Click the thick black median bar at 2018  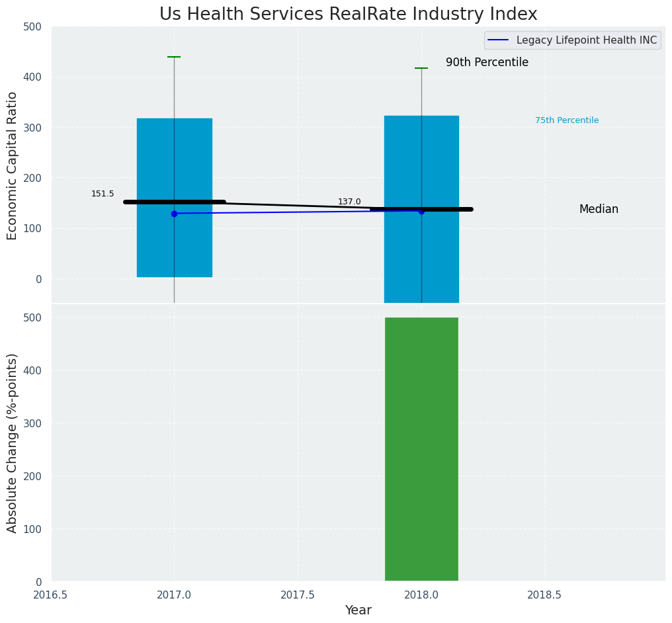[450, 209]
